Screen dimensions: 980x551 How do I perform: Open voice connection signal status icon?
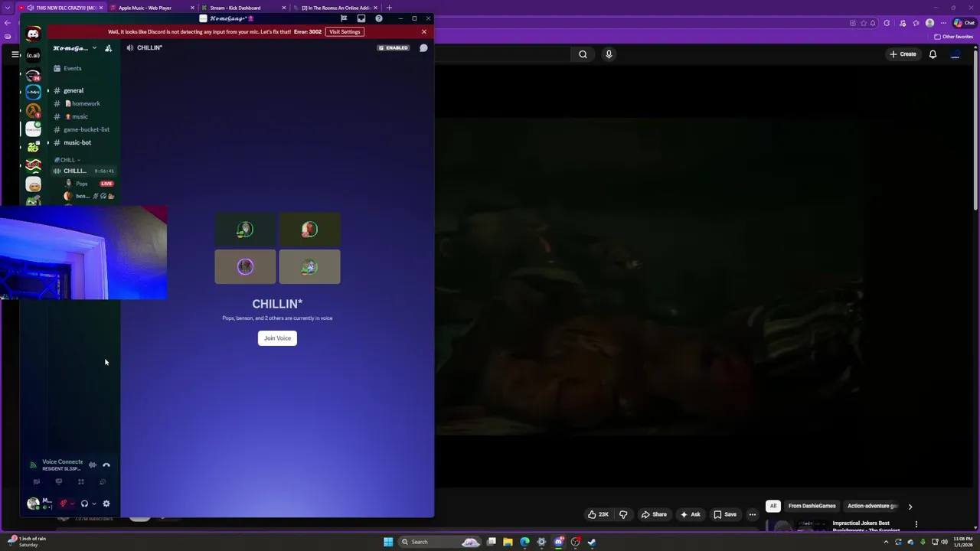click(x=33, y=465)
